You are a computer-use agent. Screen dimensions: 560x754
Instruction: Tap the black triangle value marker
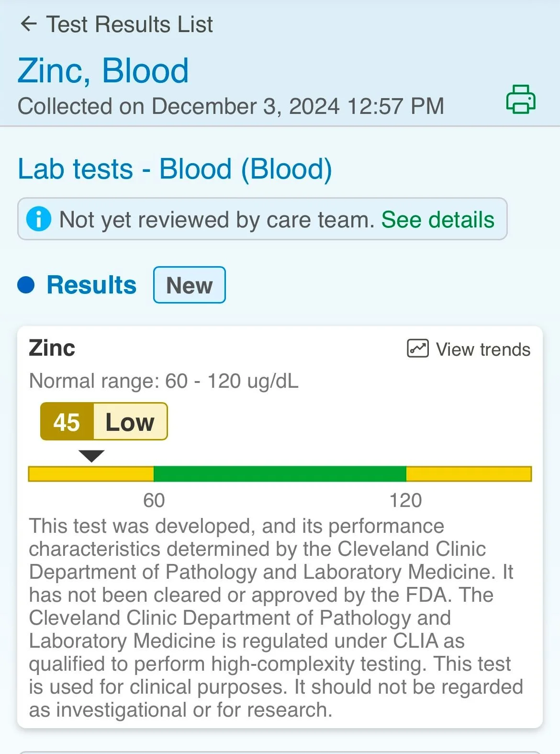click(91, 456)
